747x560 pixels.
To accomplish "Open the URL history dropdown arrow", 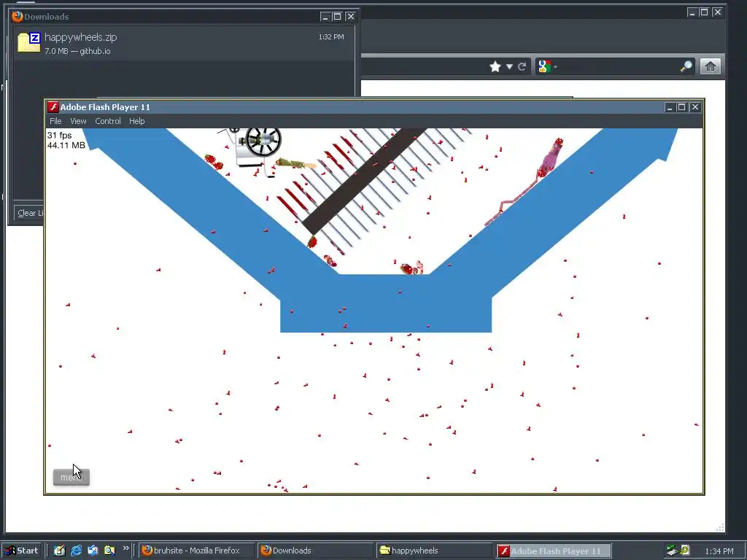I will tap(509, 66).
